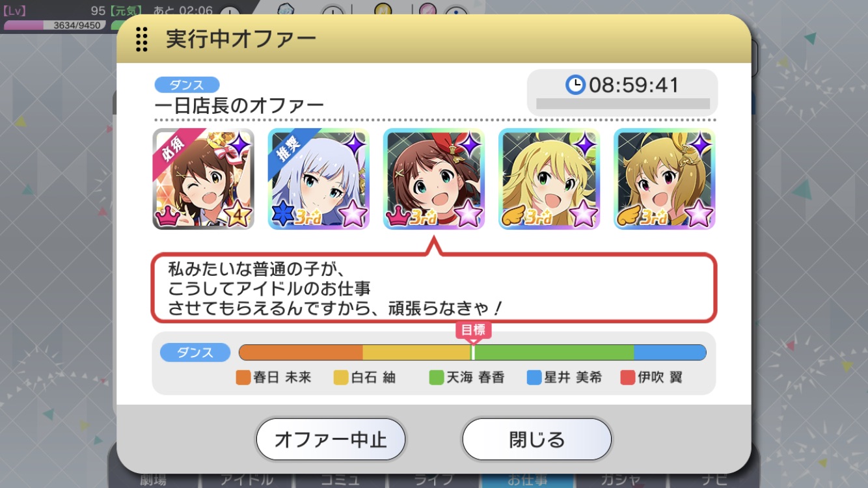This screenshot has width=868, height=488.
Task: Select the silver-haired recommended idol card
Action: click(319, 179)
